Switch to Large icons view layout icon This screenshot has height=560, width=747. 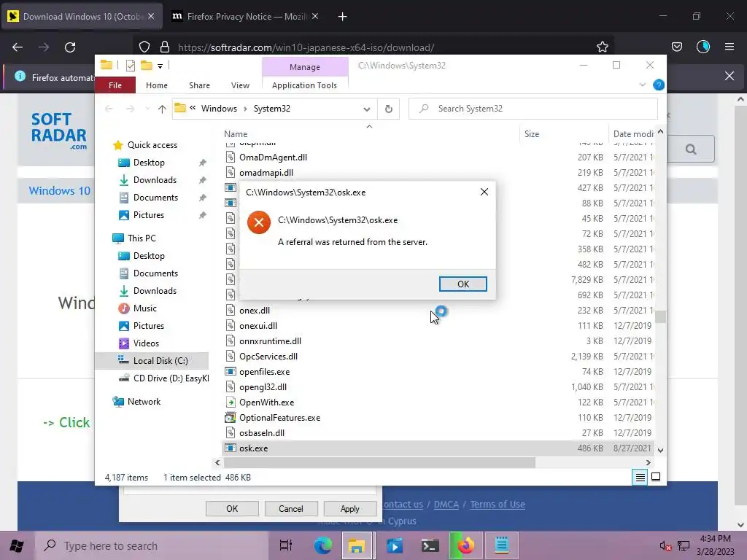[x=656, y=477]
